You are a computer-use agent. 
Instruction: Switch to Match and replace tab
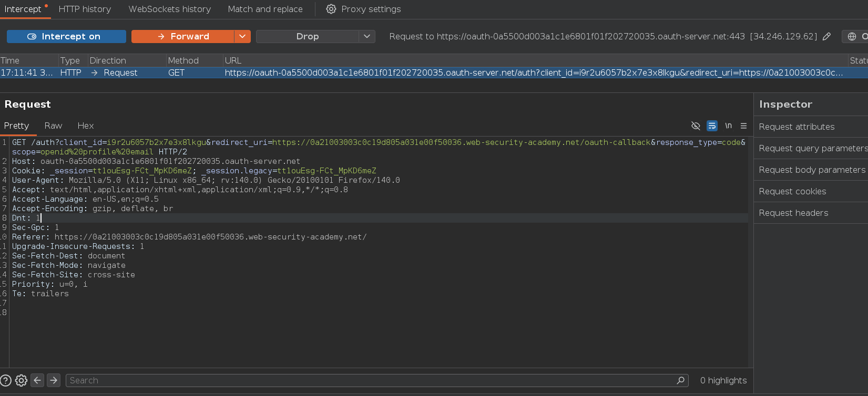point(265,9)
